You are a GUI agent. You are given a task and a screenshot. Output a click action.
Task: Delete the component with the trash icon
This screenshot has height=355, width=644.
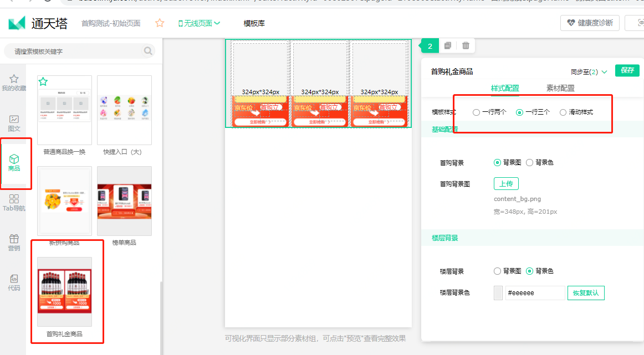[466, 45]
